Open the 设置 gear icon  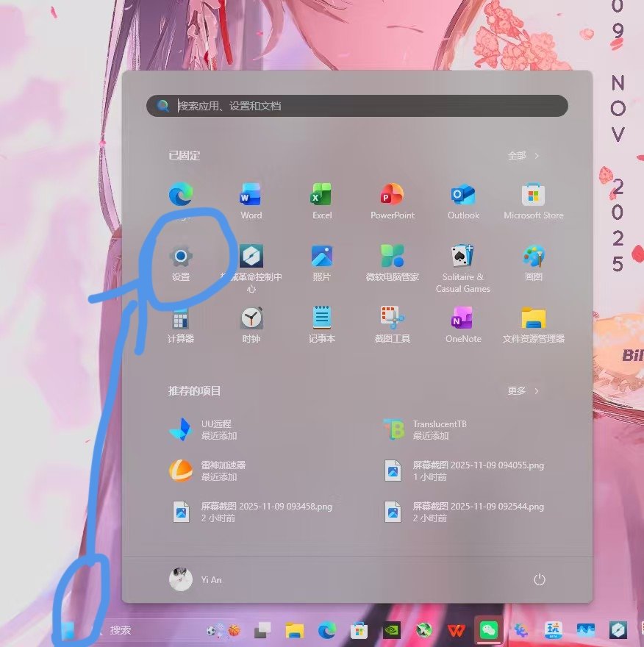(181, 257)
